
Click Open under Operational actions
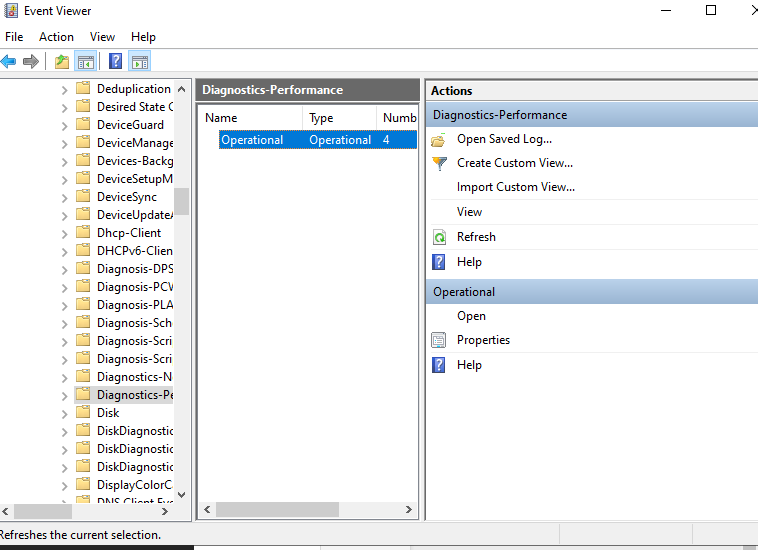pyautogui.click(x=471, y=316)
